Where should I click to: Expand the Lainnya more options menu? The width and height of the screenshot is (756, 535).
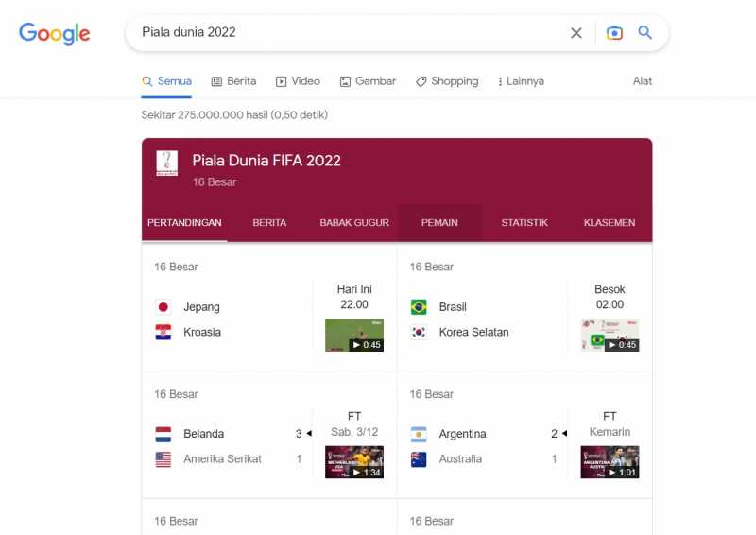click(x=522, y=81)
